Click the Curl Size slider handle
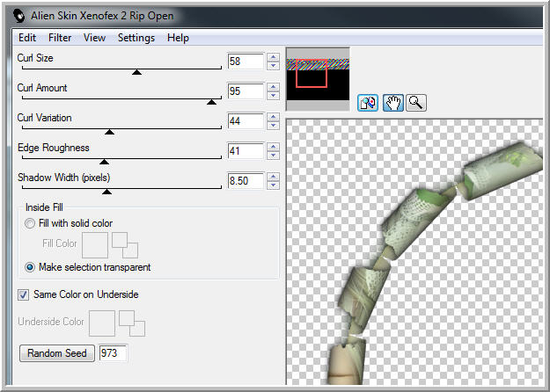Image resolution: width=550 pixels, height=392 pixels. click(x=136, y=72)
